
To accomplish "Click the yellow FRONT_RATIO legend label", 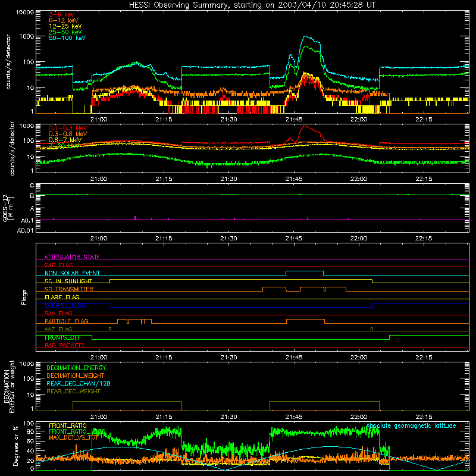I will point(68,425).
